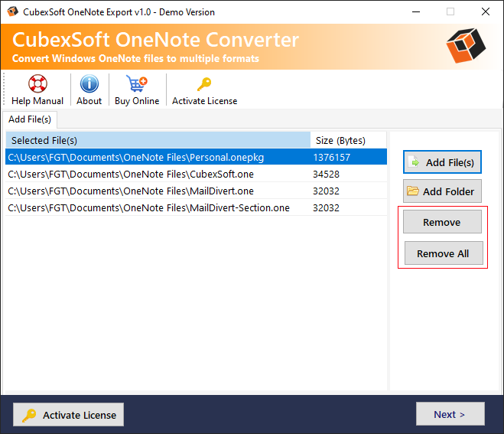Click size 32032 in MailDivert.one row

pos(326,191)
